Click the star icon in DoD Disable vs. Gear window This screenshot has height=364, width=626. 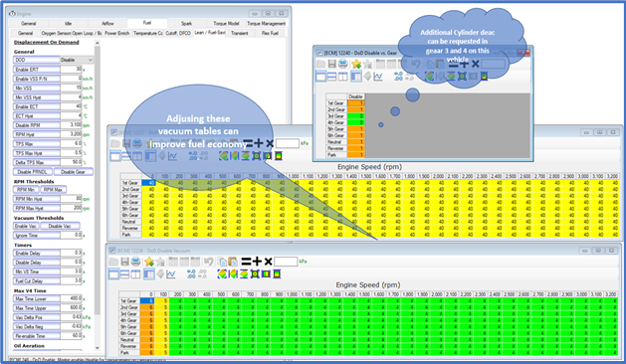pyautogui.click(x=356, y=64)
